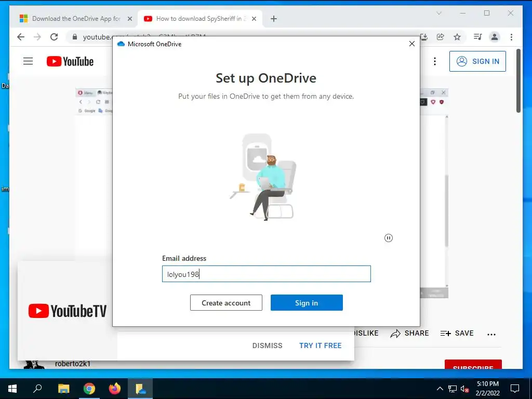Open File Explorer from the taskbar
The image size is (532, 399).
[x=63, y=389]
